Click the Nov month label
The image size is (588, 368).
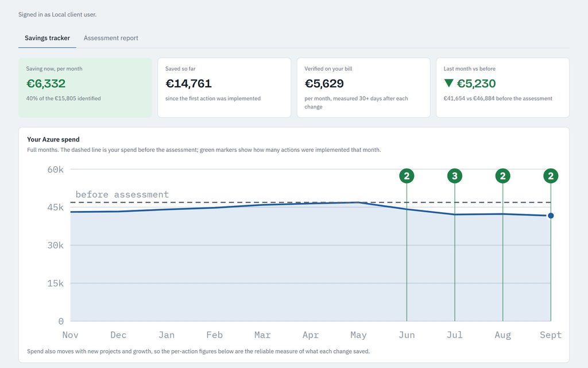(x=70, y=335)
